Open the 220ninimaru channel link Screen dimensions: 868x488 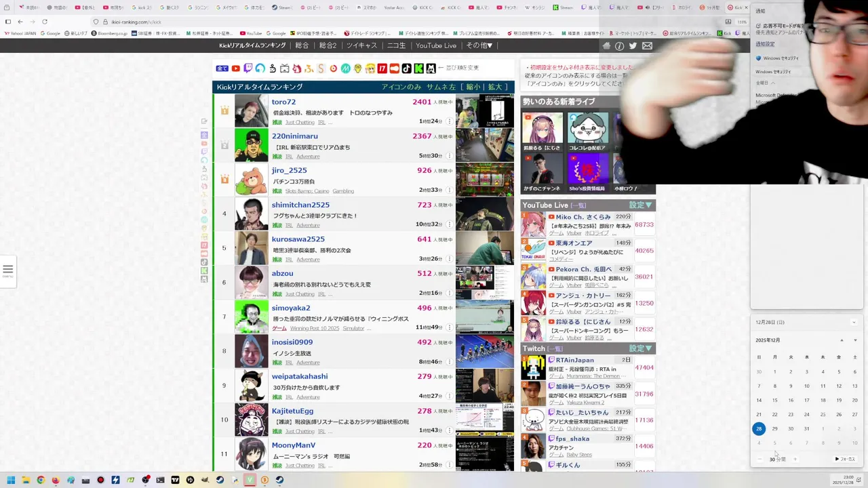[x=294, y=136]
